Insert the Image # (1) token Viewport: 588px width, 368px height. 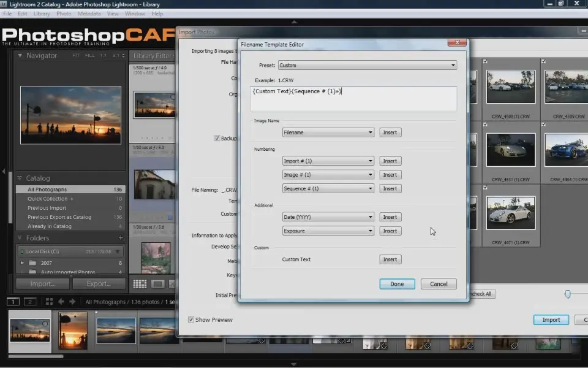390,175
